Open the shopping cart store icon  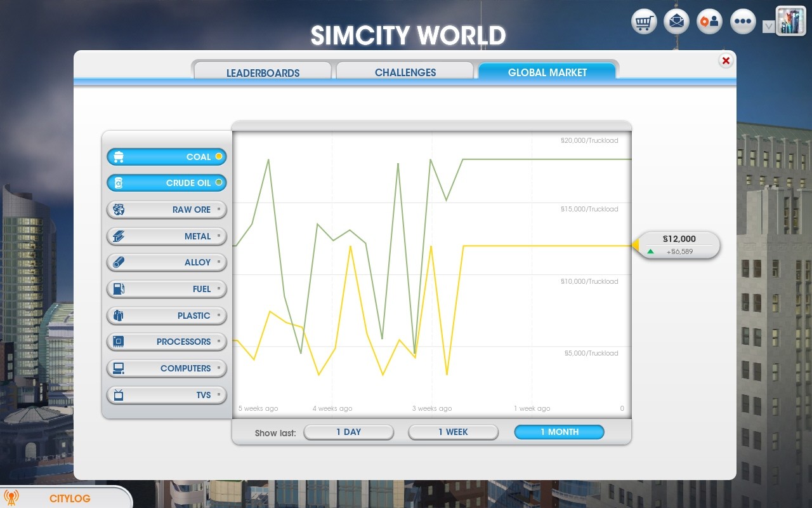[x=643, y=21]
